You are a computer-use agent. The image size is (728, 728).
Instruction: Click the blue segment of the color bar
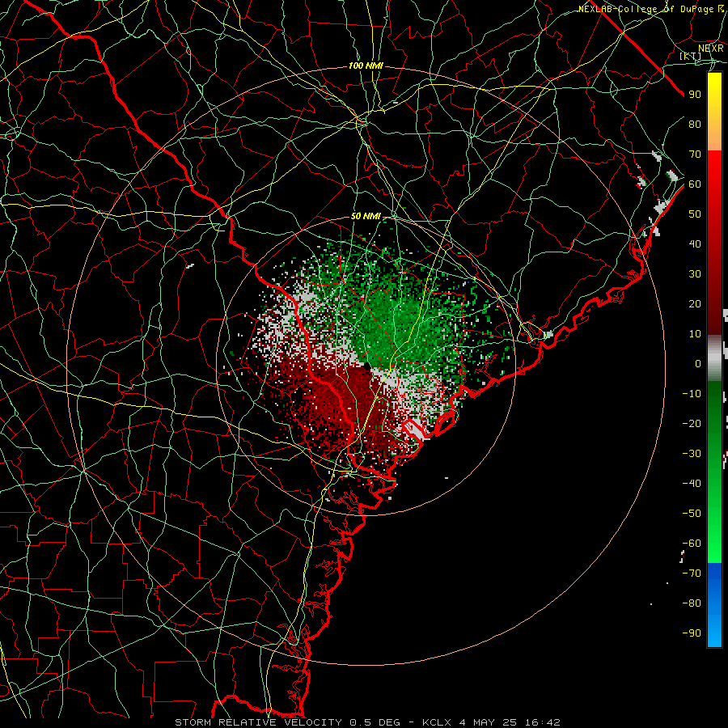point(714,604)
